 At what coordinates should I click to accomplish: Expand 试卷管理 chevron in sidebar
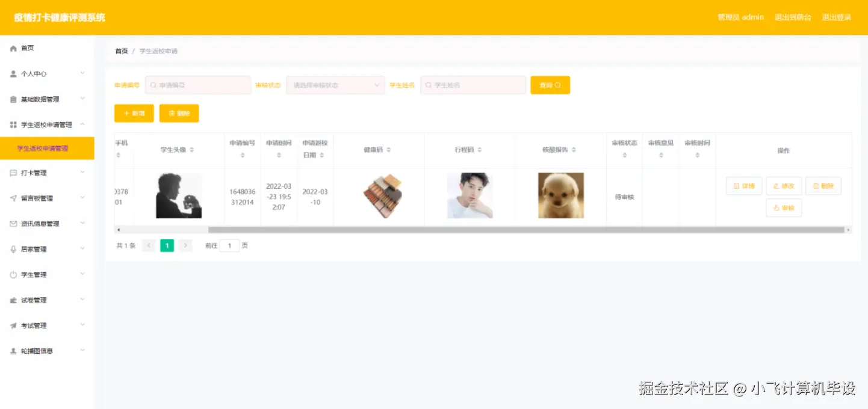point(82,300)
